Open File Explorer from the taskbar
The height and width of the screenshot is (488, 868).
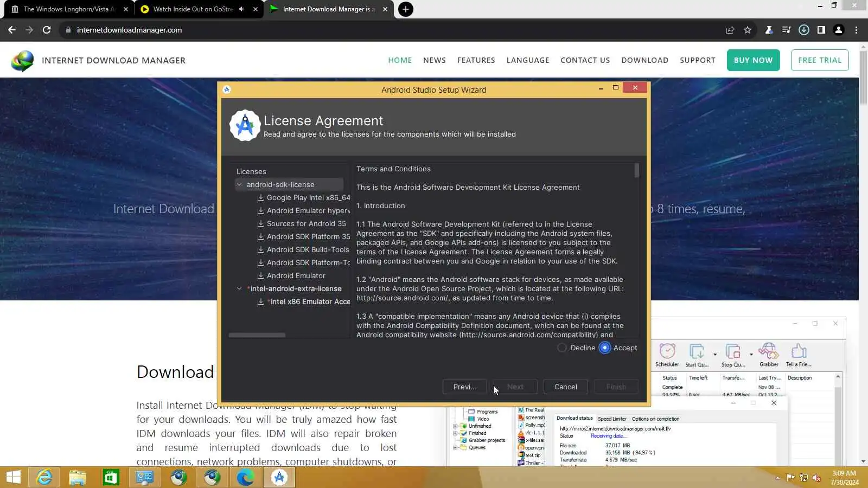(78, 477)
